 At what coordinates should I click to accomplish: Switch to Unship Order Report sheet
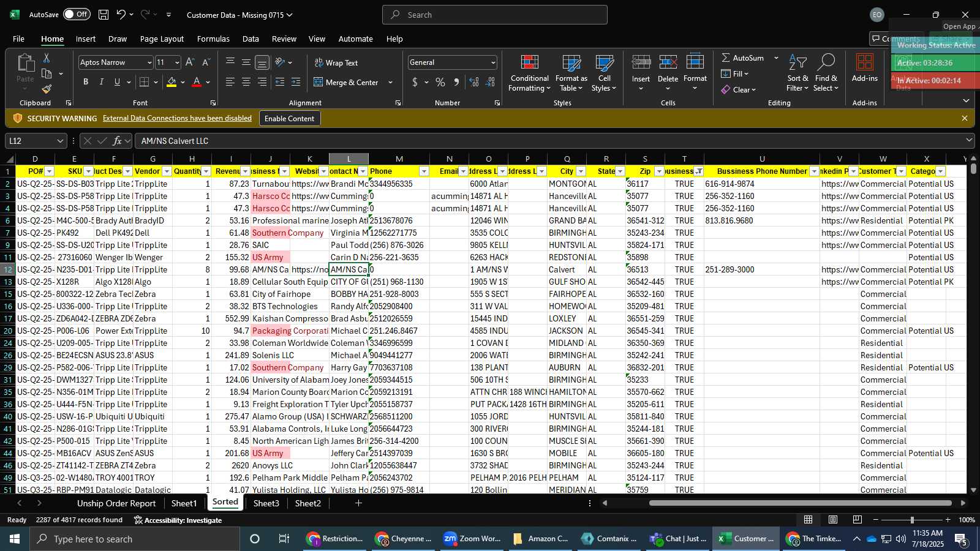(x=116, y=503)
